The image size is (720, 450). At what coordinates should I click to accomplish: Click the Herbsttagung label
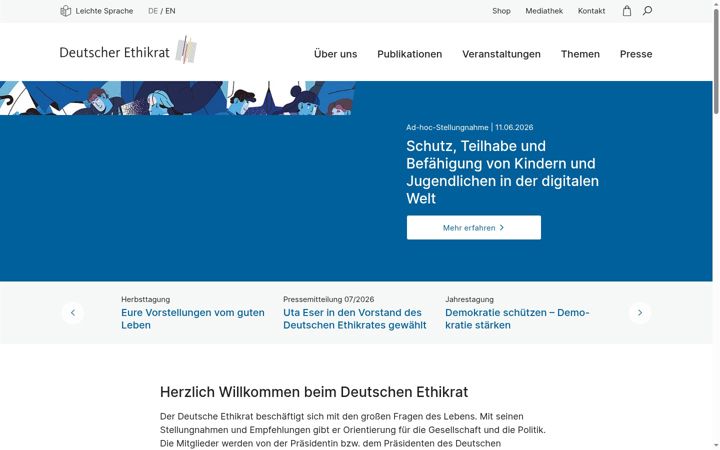point(146,299)
